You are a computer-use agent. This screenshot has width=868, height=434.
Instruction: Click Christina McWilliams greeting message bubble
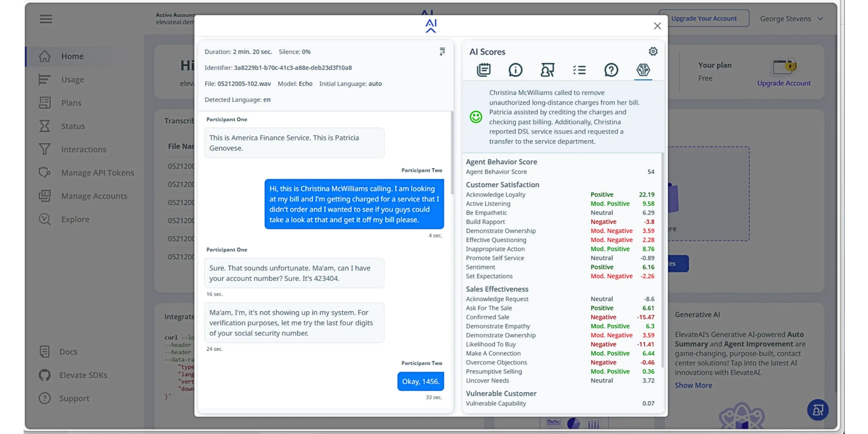[354, 204]
